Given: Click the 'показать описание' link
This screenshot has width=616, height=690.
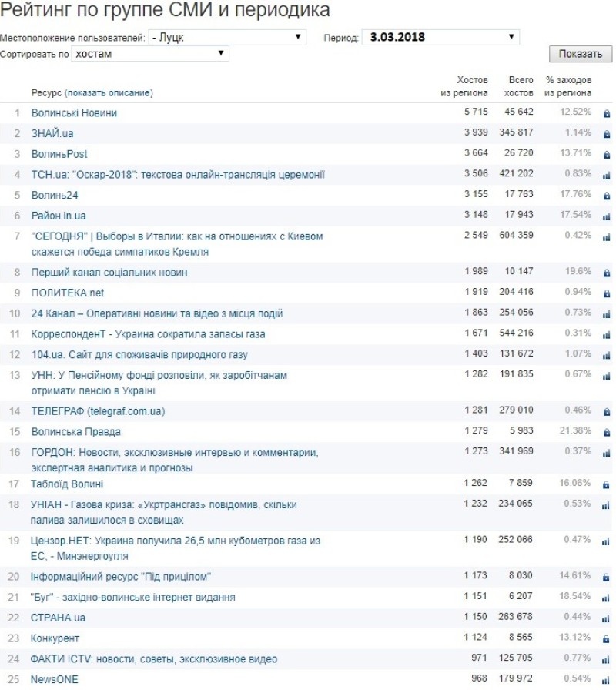Looking at the screenshot, I should point(109,93).
